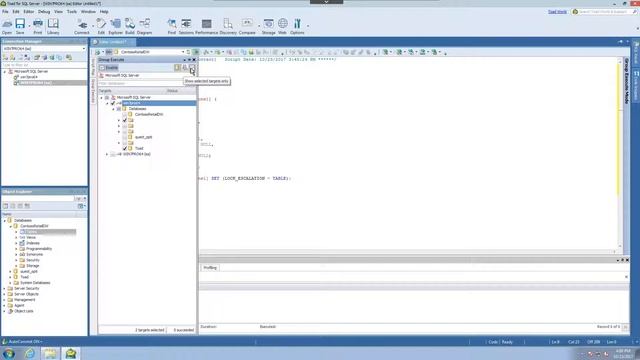Select the Editor Untitled document tab
This screenshot has height=360, width=640.
113,42
